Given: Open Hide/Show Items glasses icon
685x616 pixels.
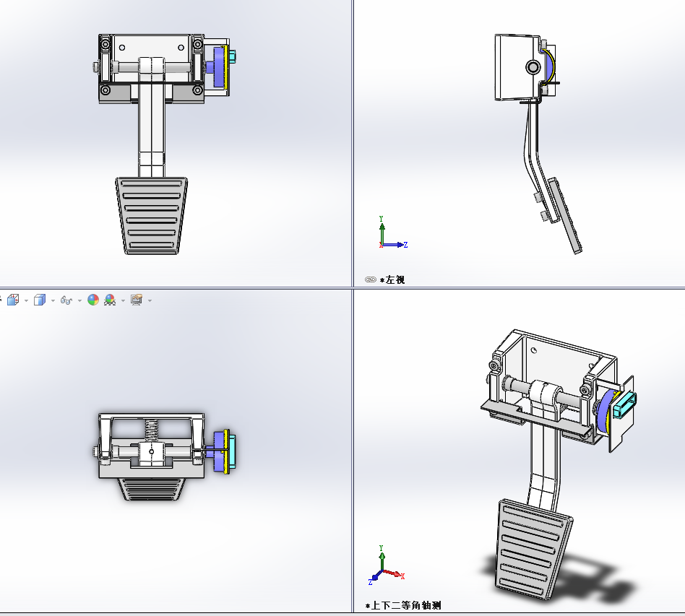Looking at the screenshot, I should coord(66,300).
